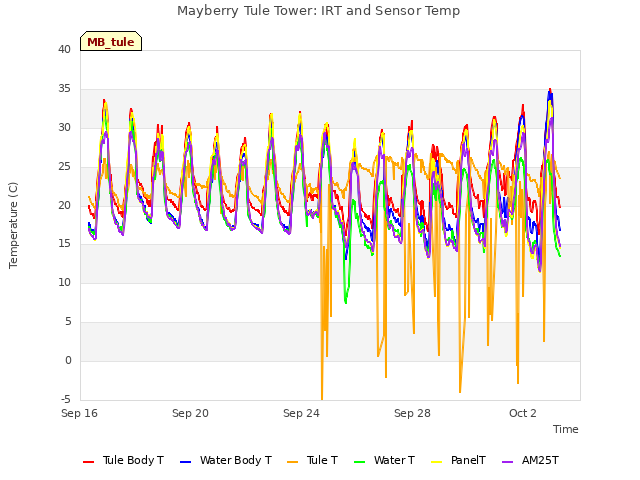Click the blue Water Body T swatch
Image resolution: width=640 pixels, height=480 pixels.
click(185, 462)
